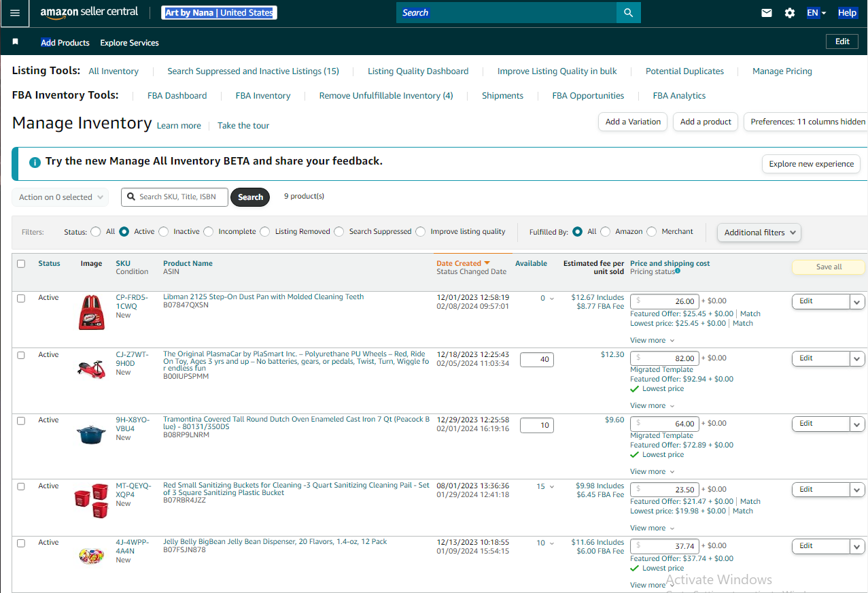Tick the select-all checkbox in the table header
The width and height of the screenshot is (868, 593).
pos(21,264)
